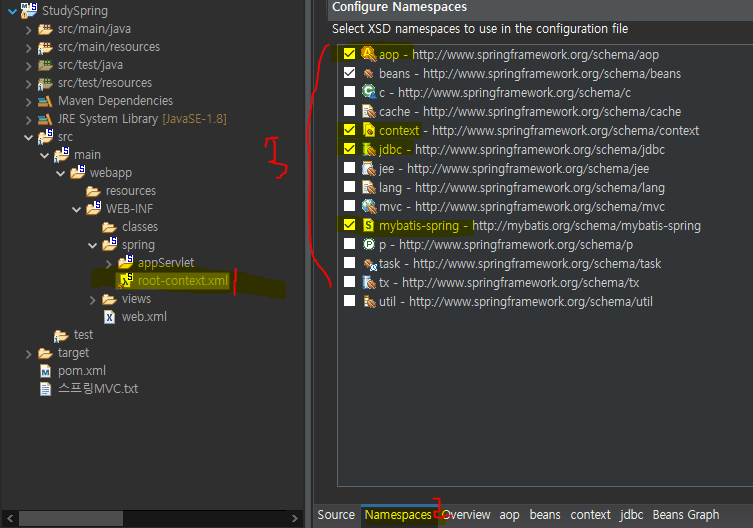
Task: Switch to the jdbc editor tab
Action: 632,515
